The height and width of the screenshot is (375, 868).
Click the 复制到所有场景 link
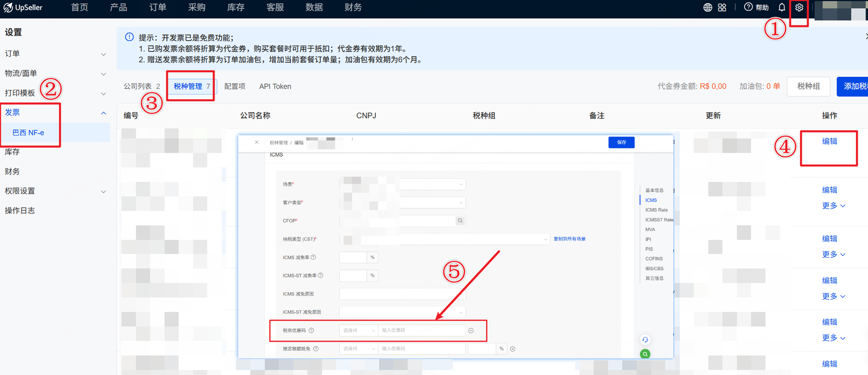click(569, 239)
